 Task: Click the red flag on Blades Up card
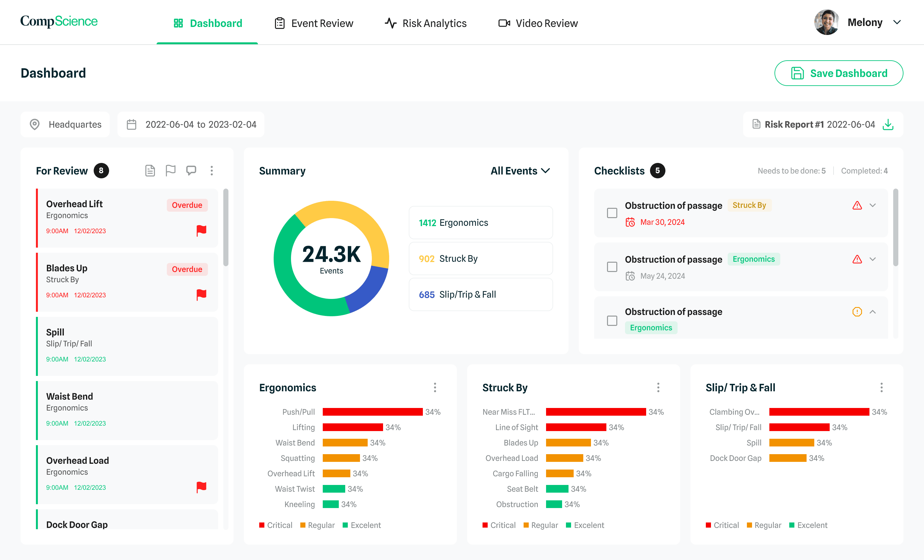pyautogui.click(x=201, y=295)
